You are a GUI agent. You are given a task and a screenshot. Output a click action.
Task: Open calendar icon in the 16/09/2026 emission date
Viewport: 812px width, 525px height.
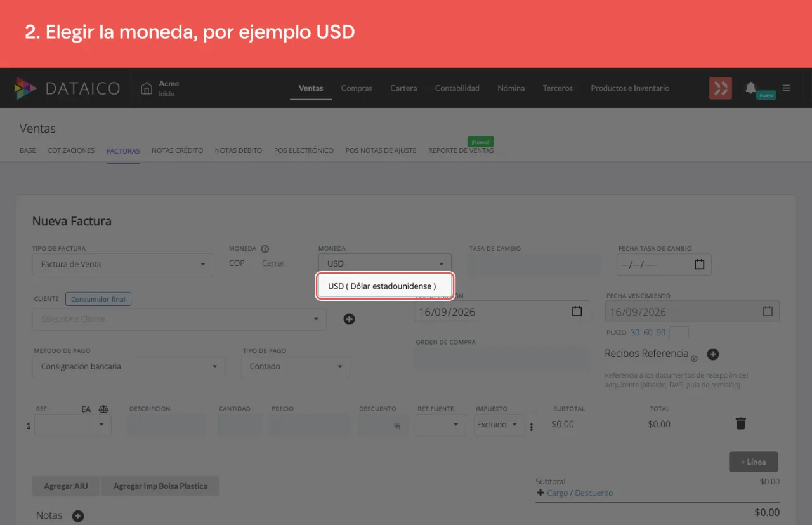click(577, 311)
